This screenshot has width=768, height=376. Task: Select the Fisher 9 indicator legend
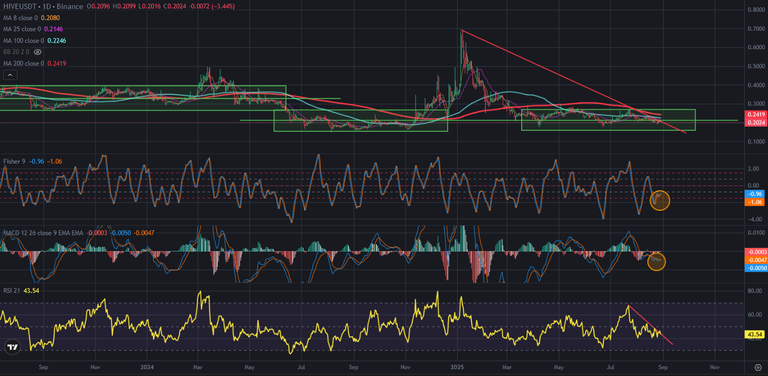[x=13, y=161]
